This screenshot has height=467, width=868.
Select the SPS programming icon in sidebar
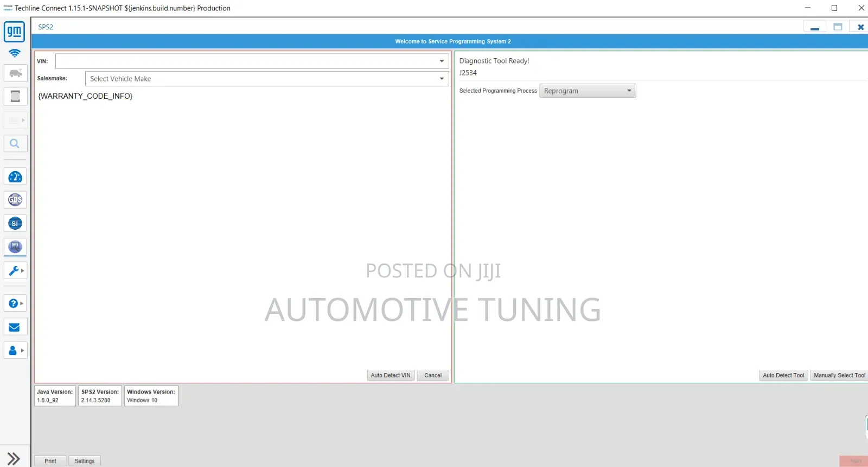[15, 247]
